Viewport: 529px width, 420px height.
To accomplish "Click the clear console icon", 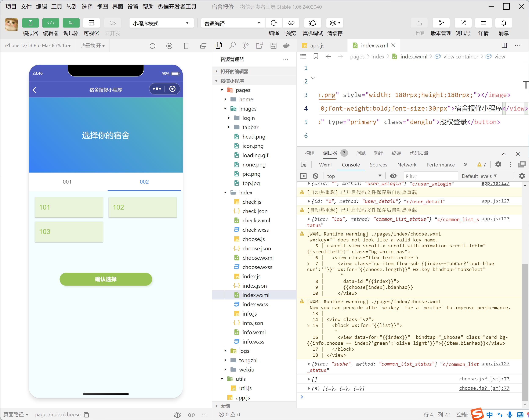I will coord(316,176).
